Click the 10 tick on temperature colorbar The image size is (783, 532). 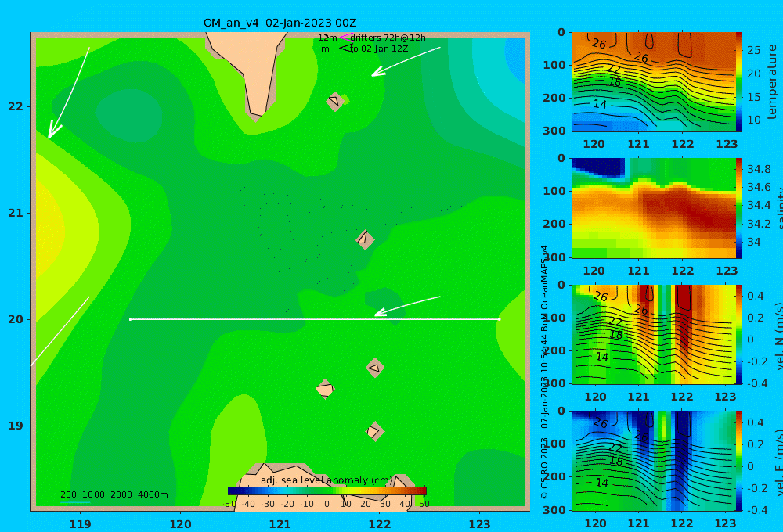(x=753, y=120)
